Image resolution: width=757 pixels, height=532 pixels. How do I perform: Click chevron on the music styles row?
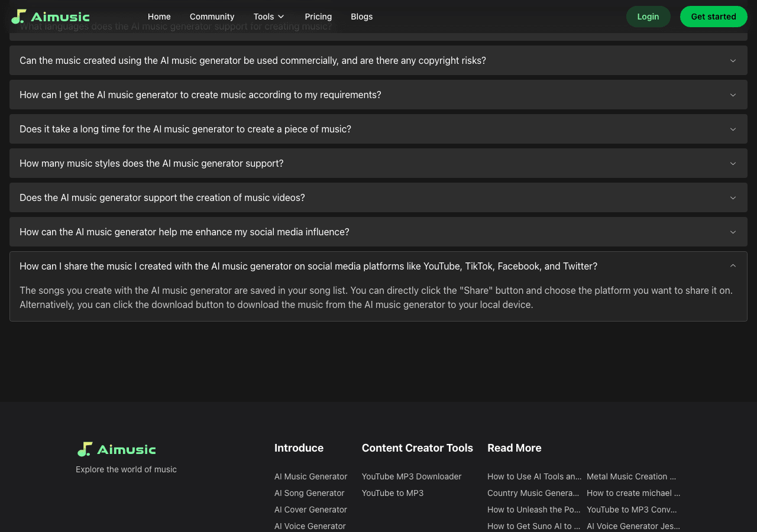tap(733, 163)
